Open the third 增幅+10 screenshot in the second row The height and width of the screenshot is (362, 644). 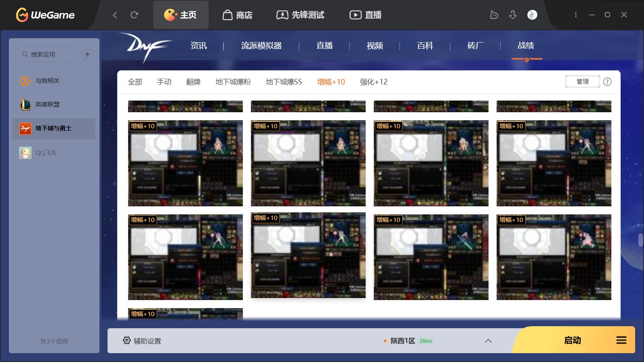(431, 163)
